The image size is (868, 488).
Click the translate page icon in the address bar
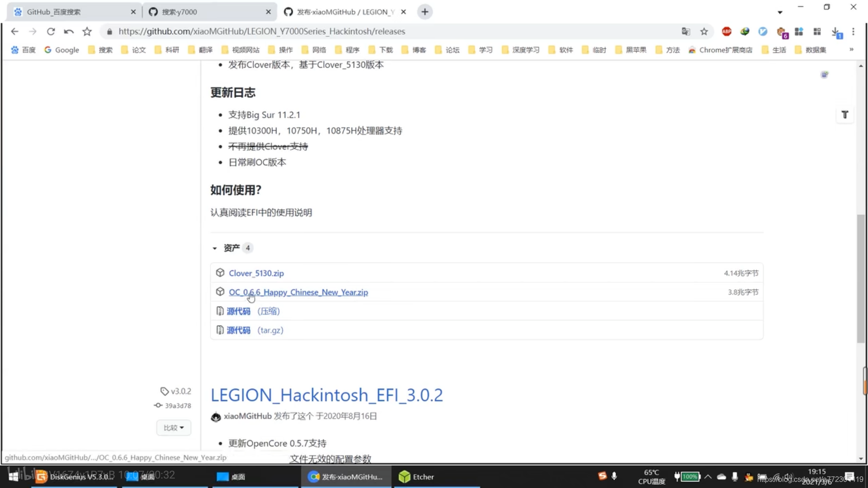[686, 31]
